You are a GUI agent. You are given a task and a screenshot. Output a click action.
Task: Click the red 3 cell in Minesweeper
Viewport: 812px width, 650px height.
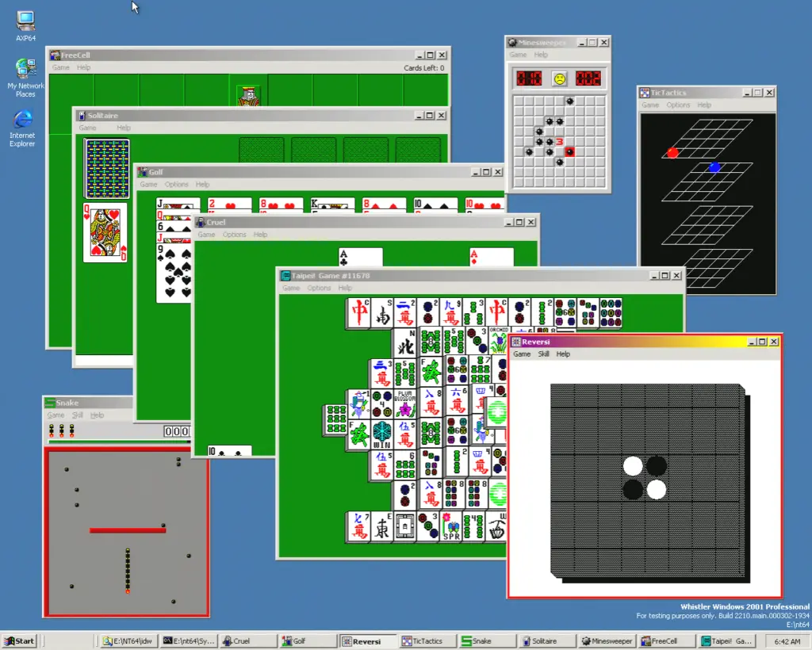559,141
